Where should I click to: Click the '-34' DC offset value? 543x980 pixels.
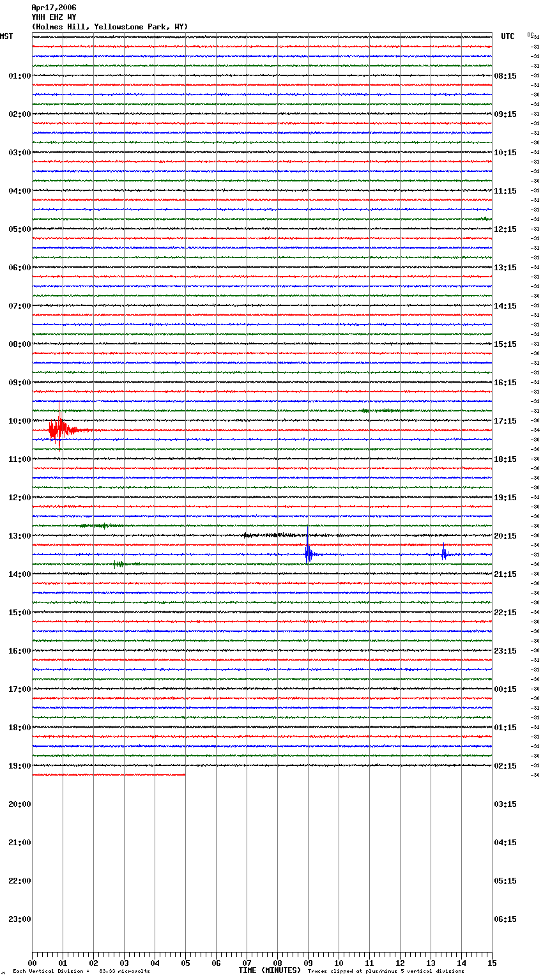(535, 430)
